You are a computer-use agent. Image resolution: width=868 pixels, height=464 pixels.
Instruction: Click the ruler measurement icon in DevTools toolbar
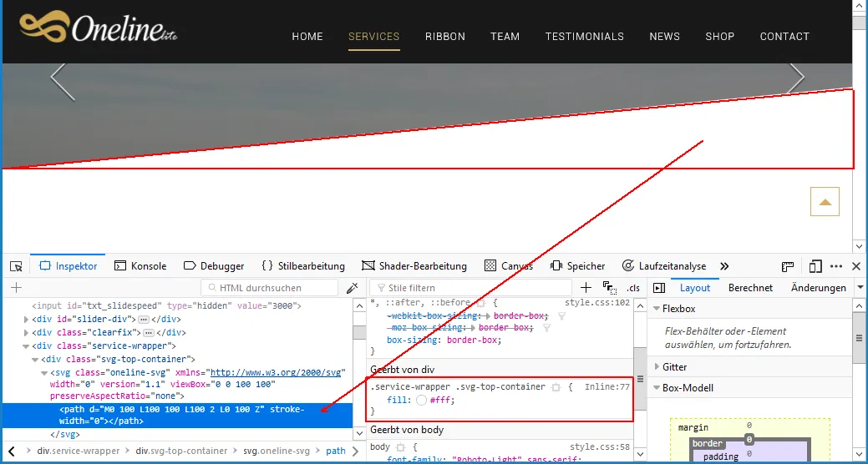point(788,266)
